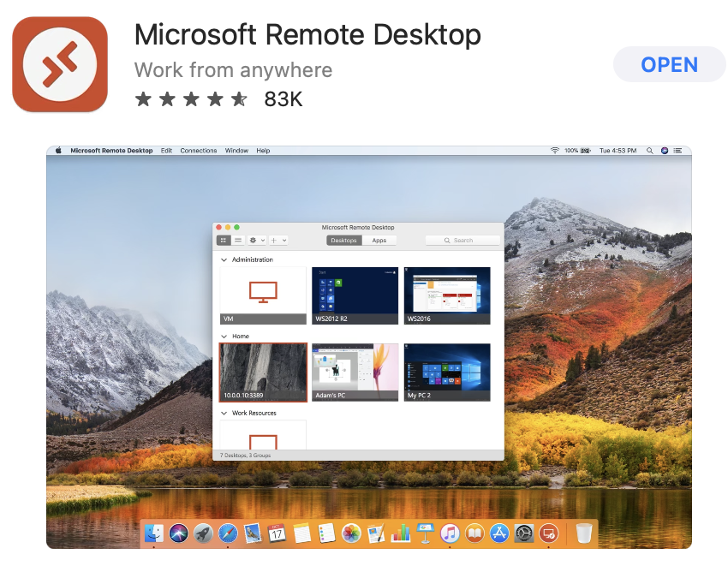
Task: Launch iTunes from the Dock
Action: 448,533
